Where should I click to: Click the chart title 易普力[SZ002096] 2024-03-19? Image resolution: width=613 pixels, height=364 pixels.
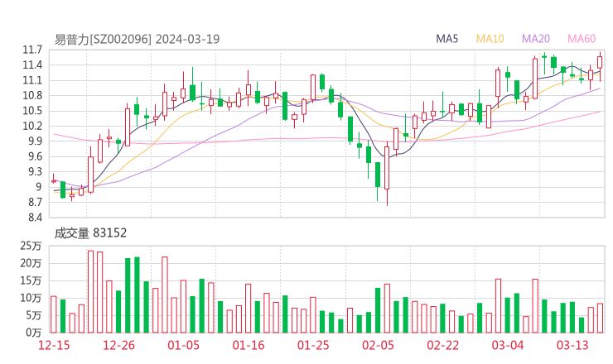click(x=137, y=39)
